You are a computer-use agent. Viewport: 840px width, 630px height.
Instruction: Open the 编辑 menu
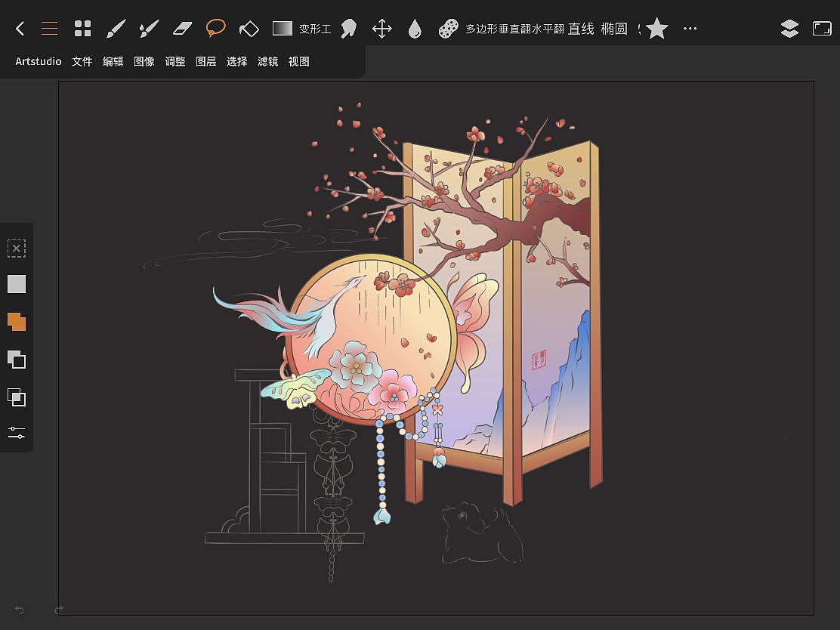pos(113,62)
